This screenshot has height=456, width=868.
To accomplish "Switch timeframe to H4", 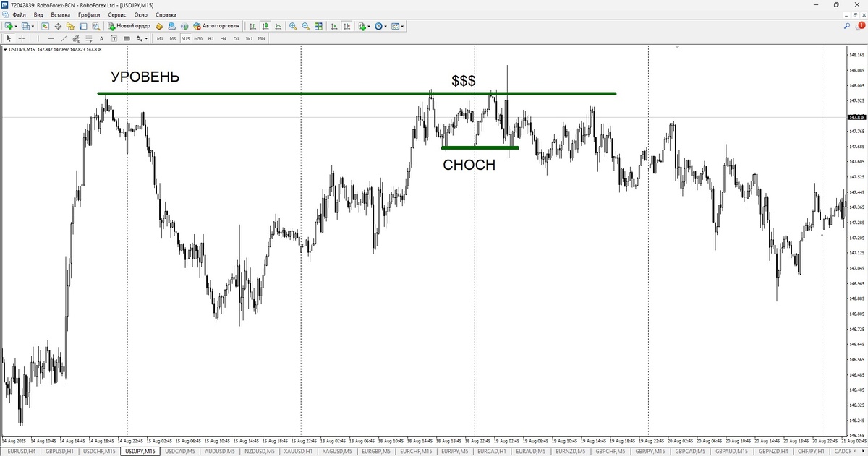I will pyautogui.click(x=224, y=38).
